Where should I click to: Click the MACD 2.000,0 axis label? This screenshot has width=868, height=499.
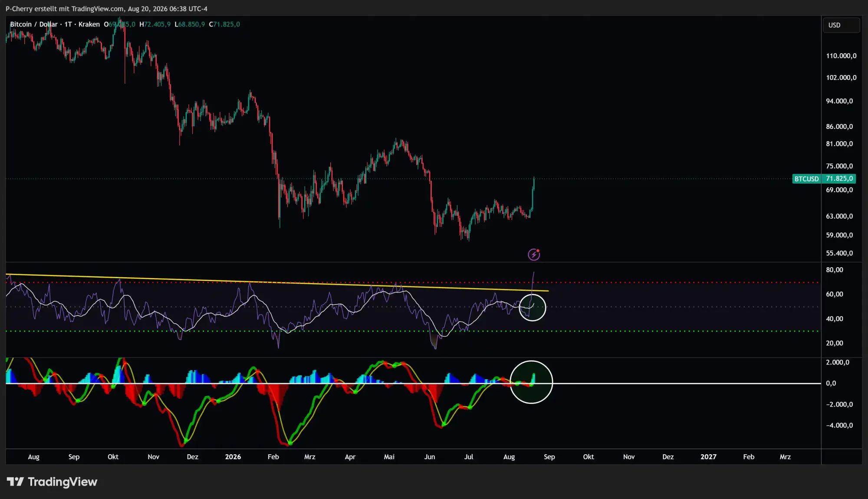click(838, 362)
